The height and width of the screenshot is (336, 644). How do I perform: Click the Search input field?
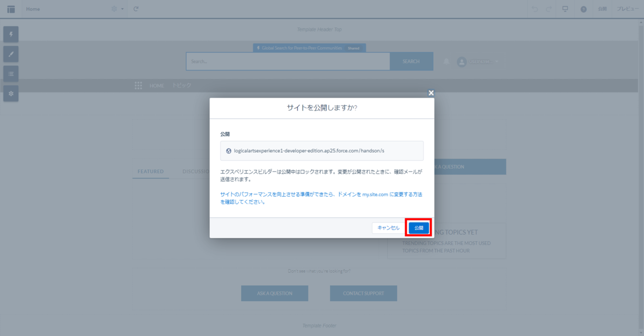(288, 61)
